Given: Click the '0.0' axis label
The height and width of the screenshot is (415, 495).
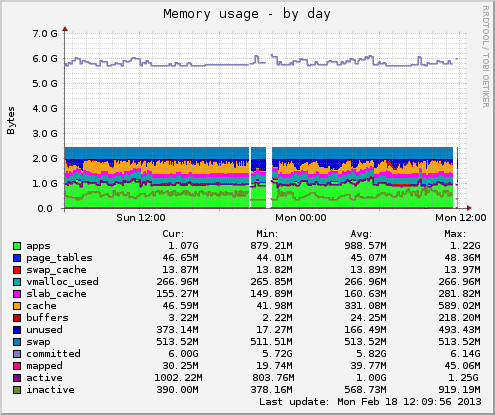Looking at the screenshot, I should [45, 209].
